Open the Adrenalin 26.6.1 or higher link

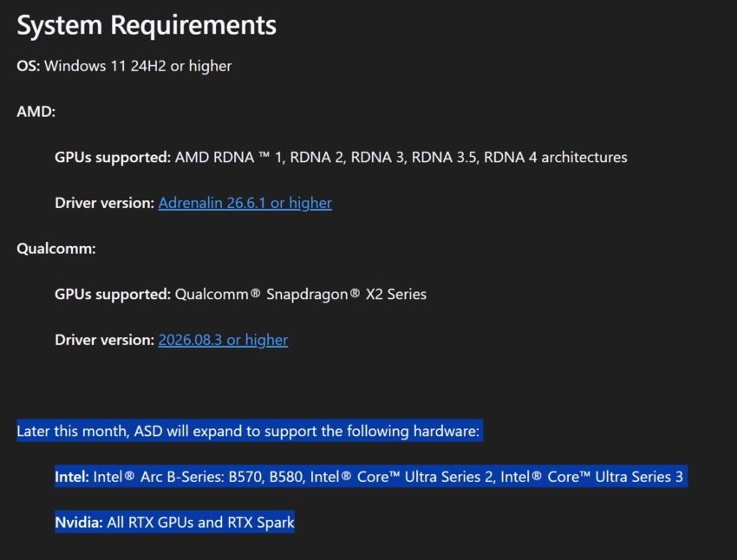[245, 203]
